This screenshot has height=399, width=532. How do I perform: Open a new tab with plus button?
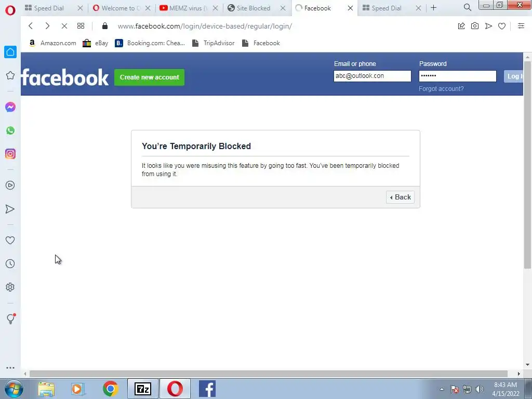[434, 8]
